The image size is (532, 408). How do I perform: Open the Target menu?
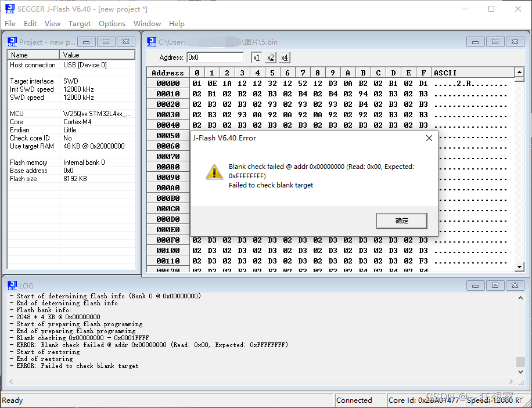pos(80,24)
